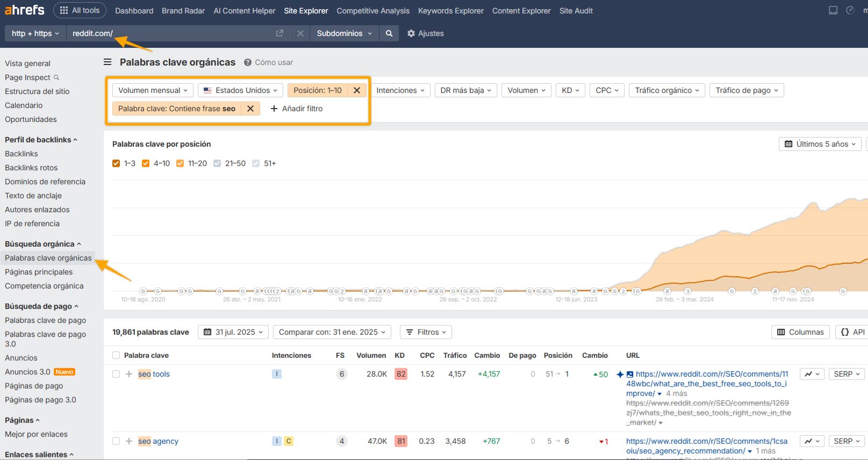
Task: Open the Filtros dropdown
Action: click(x=426, y=332)
